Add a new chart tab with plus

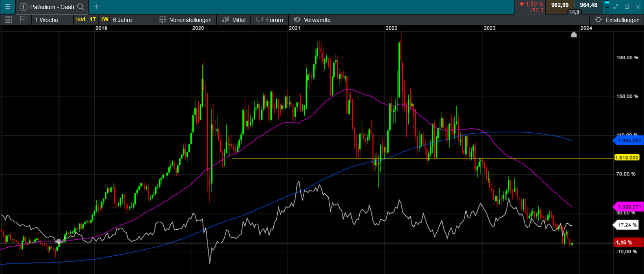tap(96, 7)
